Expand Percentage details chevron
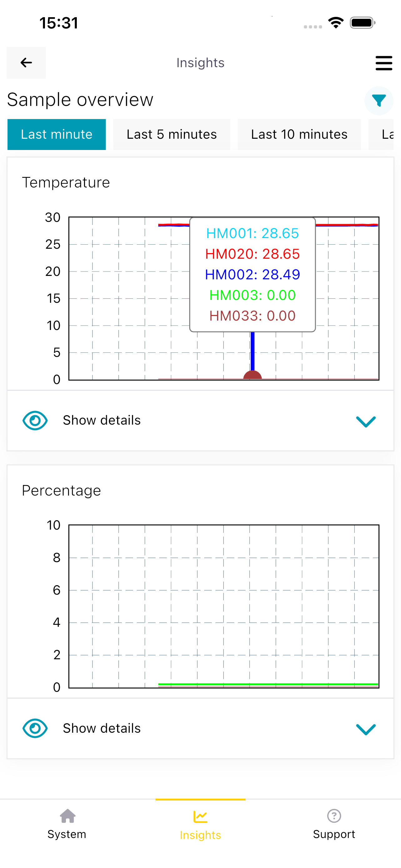 366,729
